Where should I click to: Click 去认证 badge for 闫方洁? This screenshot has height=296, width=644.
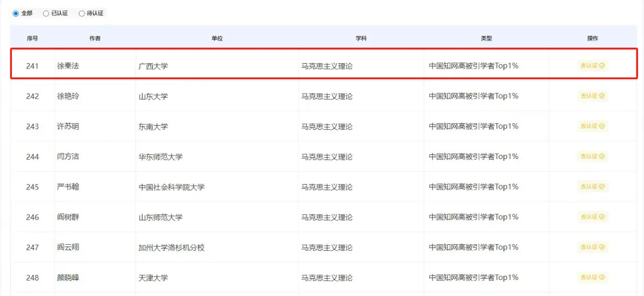593,157
